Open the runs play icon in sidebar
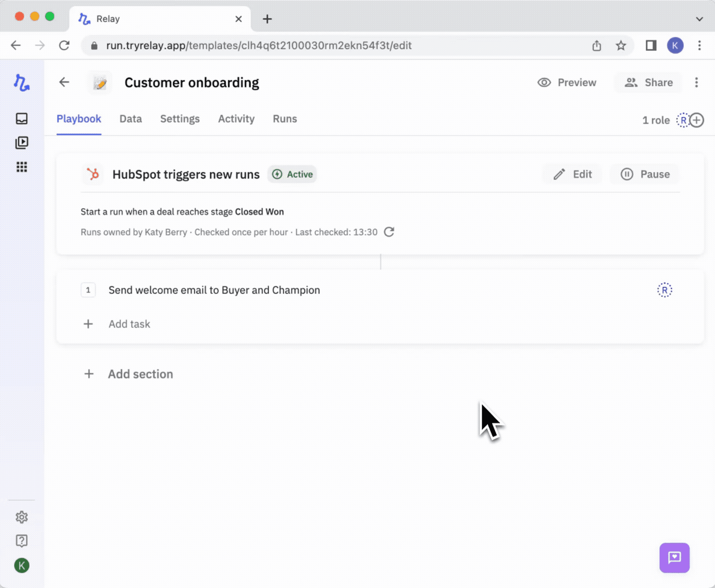This screenshot has width=715, height=588. [22, 143]
